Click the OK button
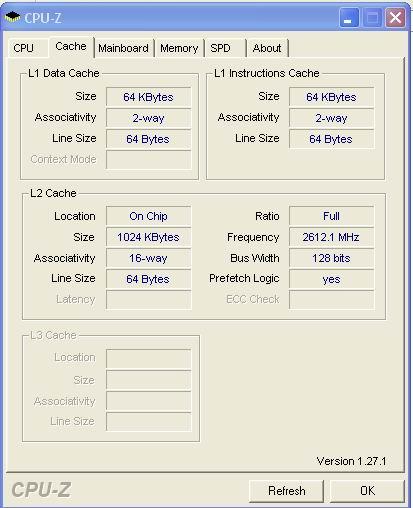The width and height of the screenshot is (413, 508). point(367,491)
